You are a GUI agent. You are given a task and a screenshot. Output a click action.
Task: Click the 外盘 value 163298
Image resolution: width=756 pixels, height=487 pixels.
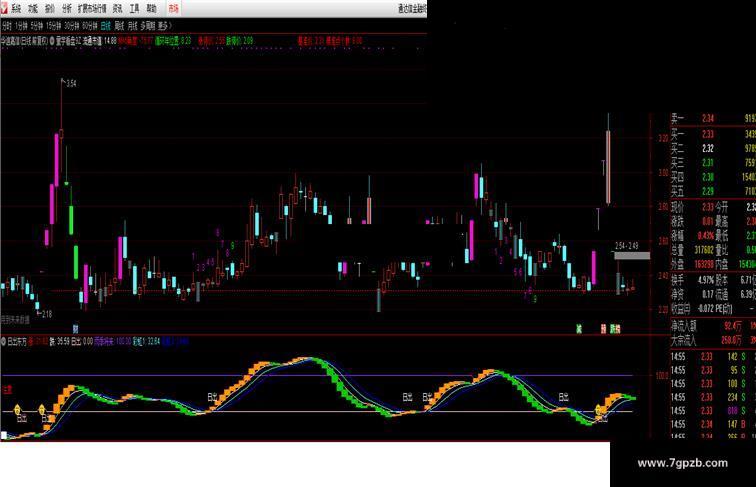(704, 265)
